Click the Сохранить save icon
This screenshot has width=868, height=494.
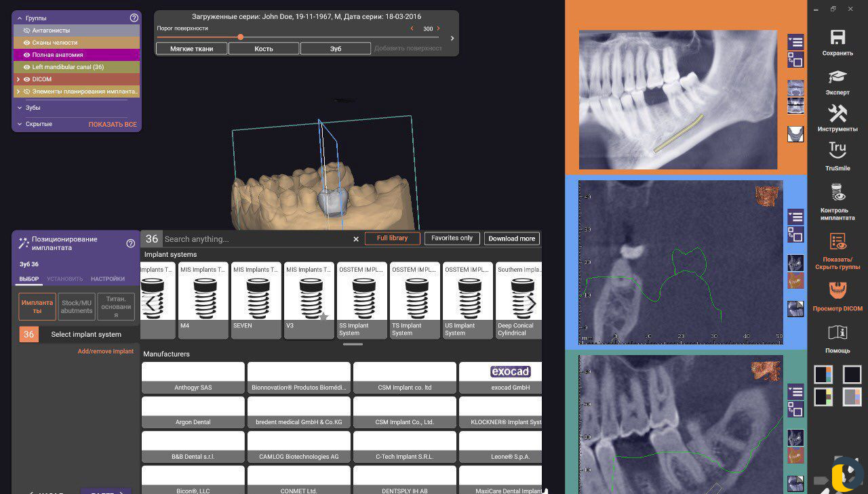(x=837, y=38)
